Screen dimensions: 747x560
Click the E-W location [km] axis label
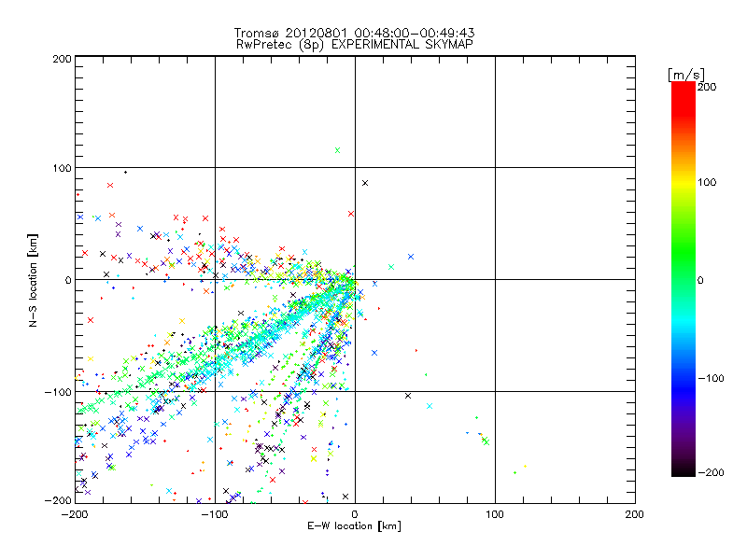click(354, 526)
